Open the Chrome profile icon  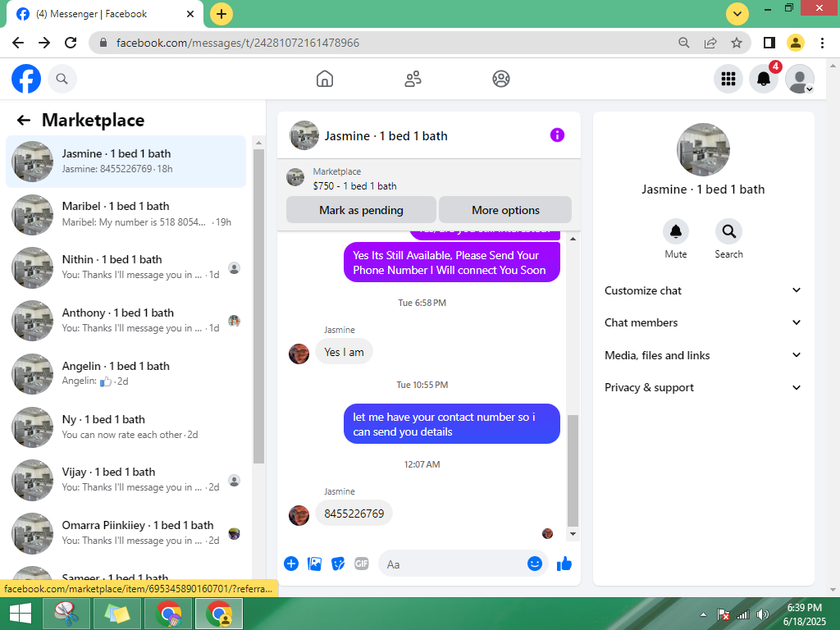(x=796, y=43)
